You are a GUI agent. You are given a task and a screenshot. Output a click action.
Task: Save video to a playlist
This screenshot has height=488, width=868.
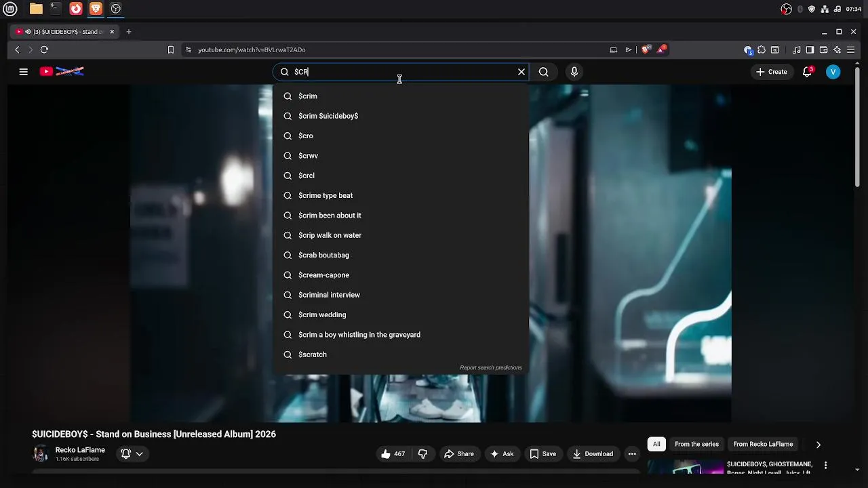click(543, 454)
